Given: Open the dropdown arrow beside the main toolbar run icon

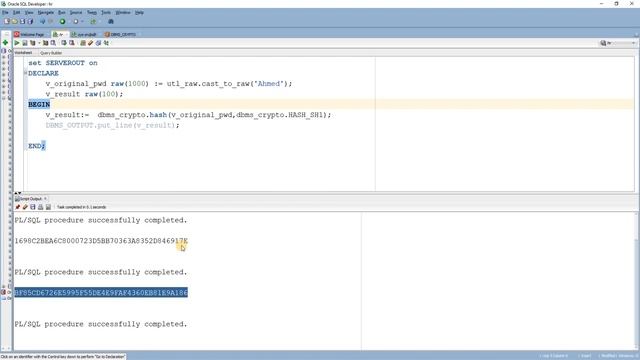Looking at the screenshot, I should pos(82,21).
